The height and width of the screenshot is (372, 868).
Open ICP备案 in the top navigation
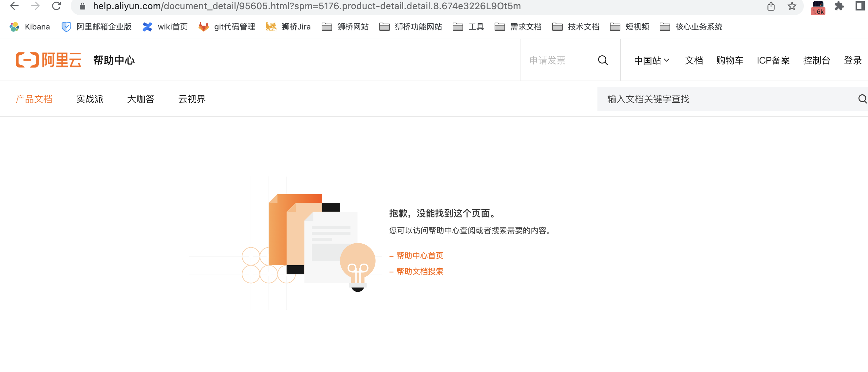[773, 60]
